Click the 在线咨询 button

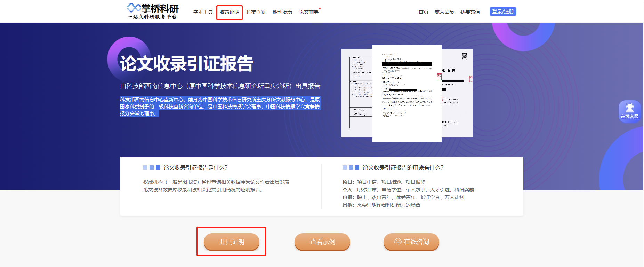(411, 242)
